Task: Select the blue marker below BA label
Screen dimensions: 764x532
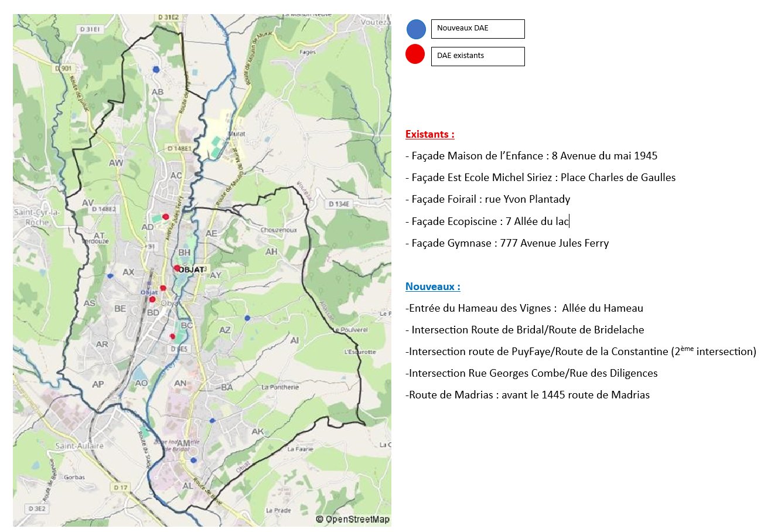Action: (x=213, y=421)
